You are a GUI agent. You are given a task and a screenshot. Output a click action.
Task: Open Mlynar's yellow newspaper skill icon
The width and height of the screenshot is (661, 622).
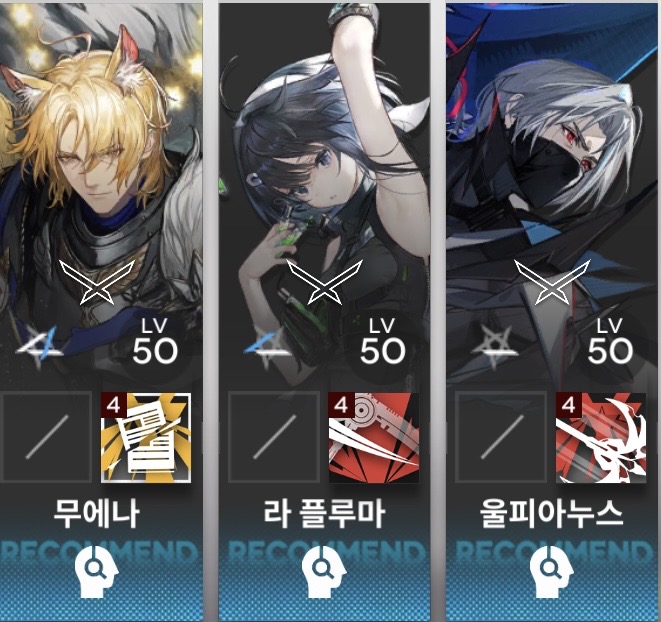coord(146,438)
